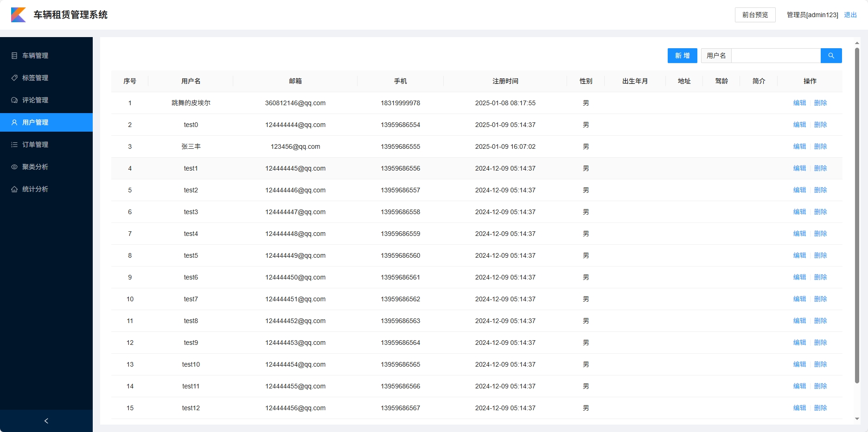Edit user 跳舞的皮埃尔
The height and width of the screenshot is (432, 868).
pyautogui.click(x=799, y=103)
